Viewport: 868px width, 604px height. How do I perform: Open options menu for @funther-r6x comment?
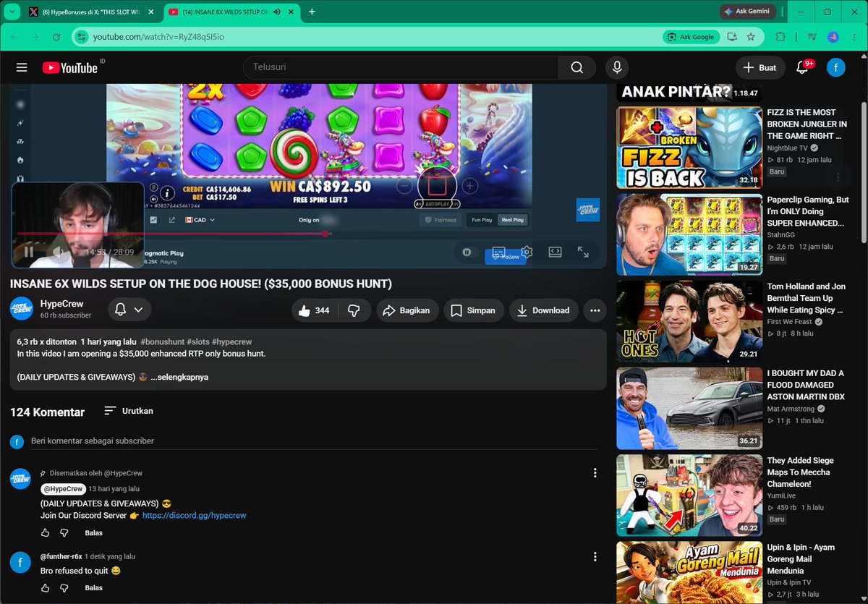[x=595, y=557]
